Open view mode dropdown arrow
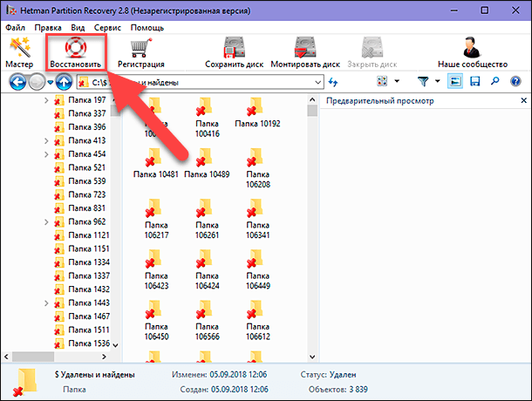 [x=397, y=81]
